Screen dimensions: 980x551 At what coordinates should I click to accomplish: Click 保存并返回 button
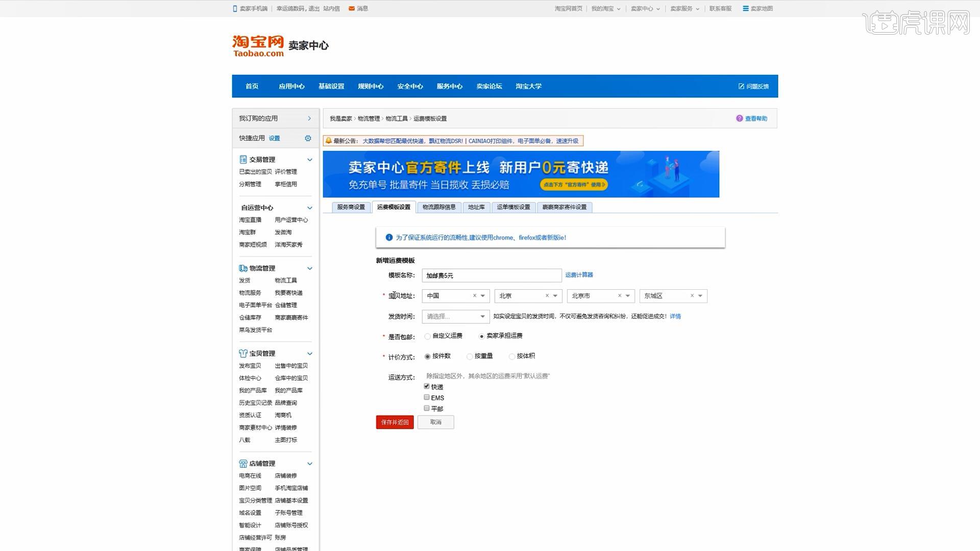point(395,422)
